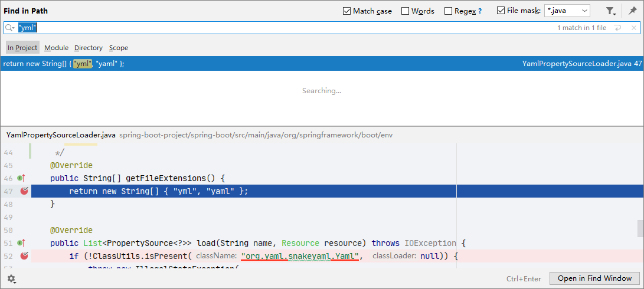Expand the *.java file mask dropdown
Viewport: 644px width, 289px height.
pyautogui.click(x=584, y=11)
